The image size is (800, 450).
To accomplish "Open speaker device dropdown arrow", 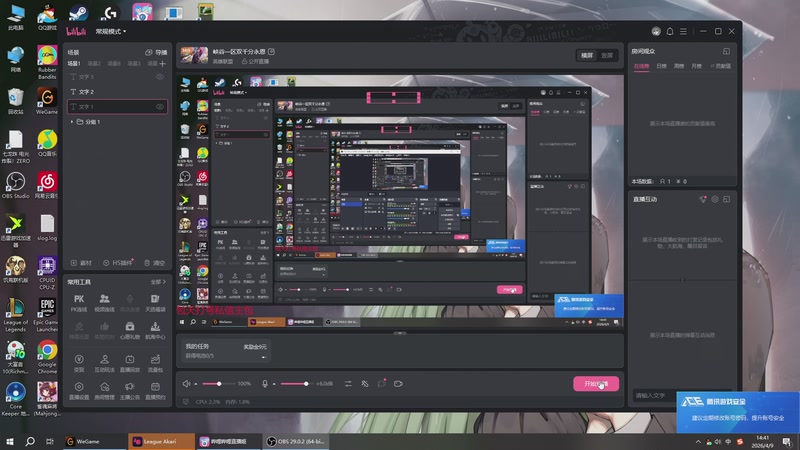I will coord(196,384).
